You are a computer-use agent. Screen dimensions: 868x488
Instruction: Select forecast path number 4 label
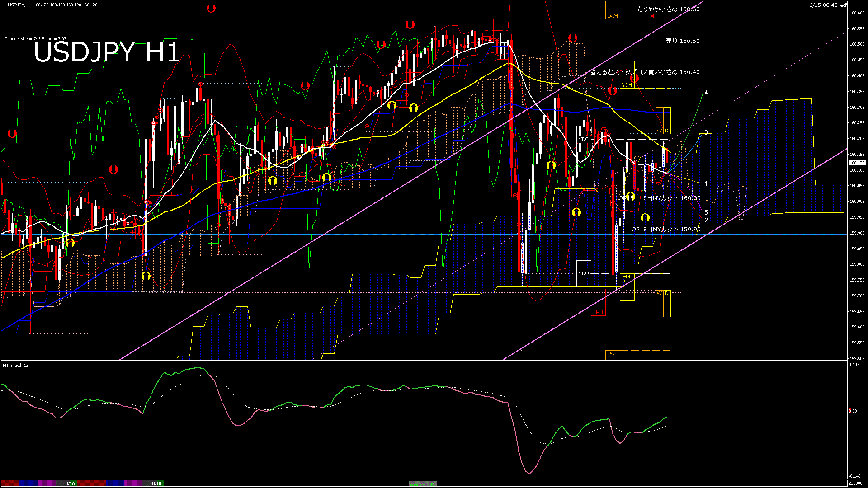(x=706, y=92)
